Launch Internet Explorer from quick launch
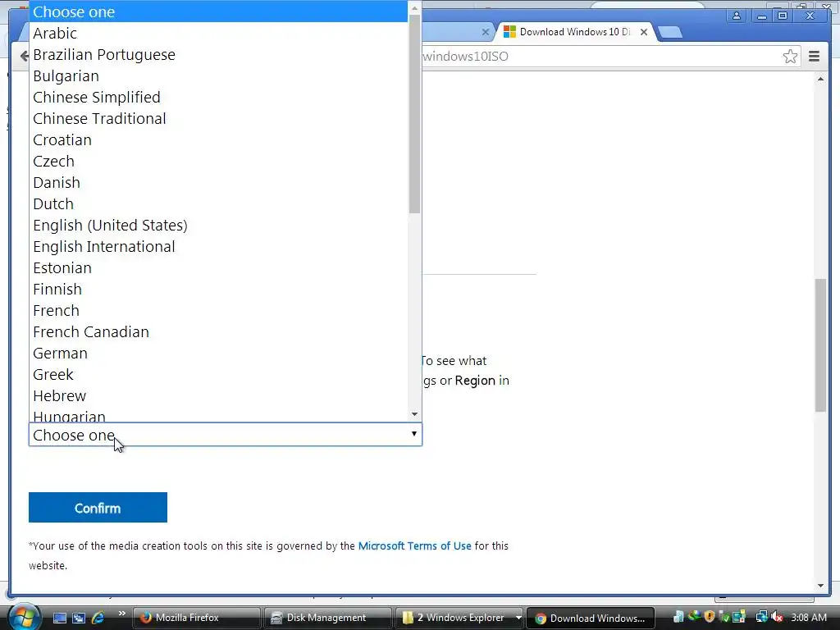Screen dimensions: 840x630 98,618
